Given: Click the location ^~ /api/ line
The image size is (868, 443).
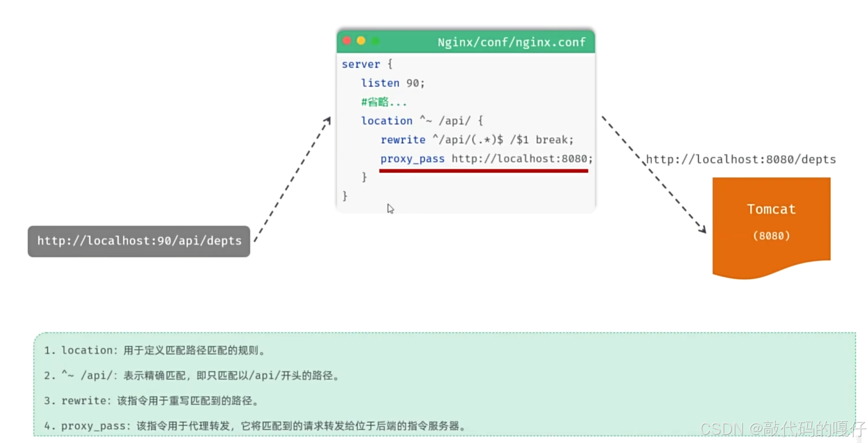Looking at the screenshot, I should click(x=422, y=121).
